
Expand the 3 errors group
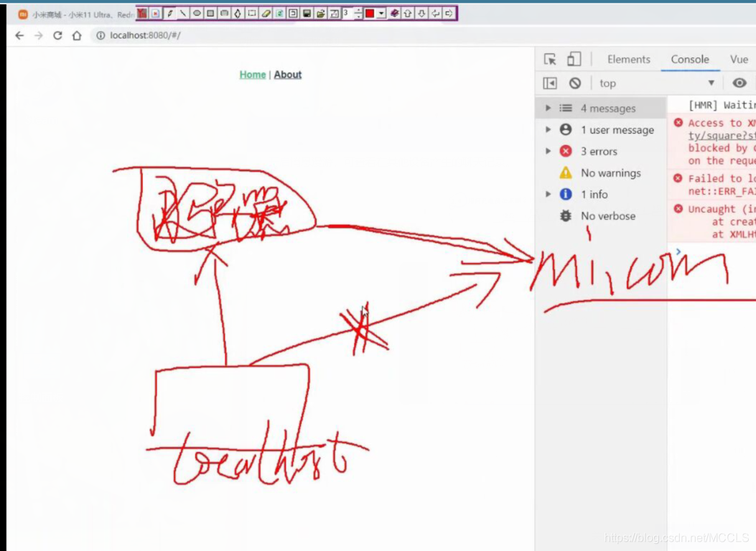(x=548, y=151)
